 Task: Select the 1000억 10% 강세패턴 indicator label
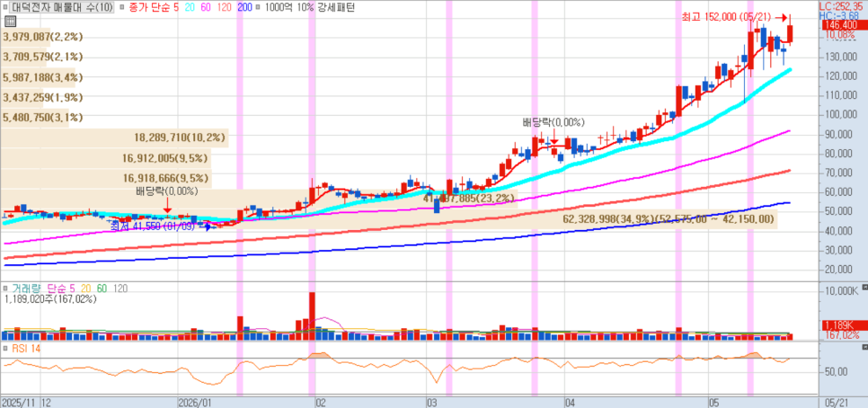(x=310, y=8)
